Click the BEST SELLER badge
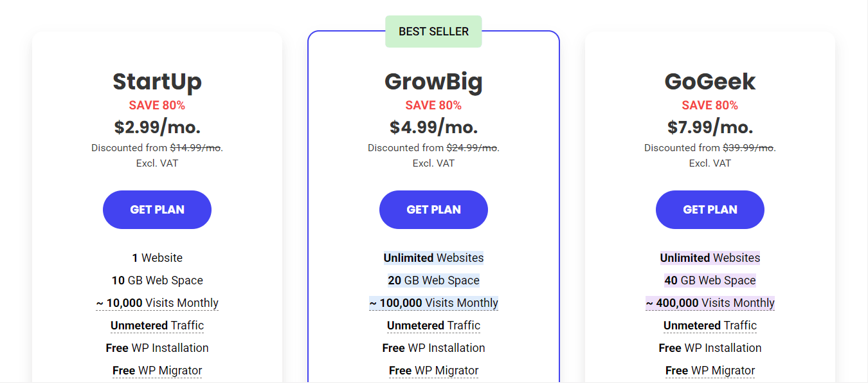Image resolution: width=868 pixels, height=386 pixels. [x=433, y=32]
